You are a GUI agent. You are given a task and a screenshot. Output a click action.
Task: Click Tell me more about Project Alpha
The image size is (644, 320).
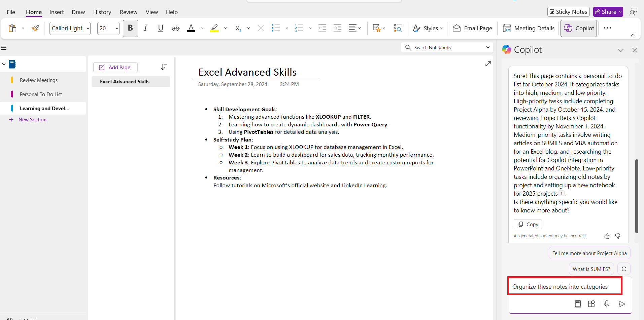589,253
